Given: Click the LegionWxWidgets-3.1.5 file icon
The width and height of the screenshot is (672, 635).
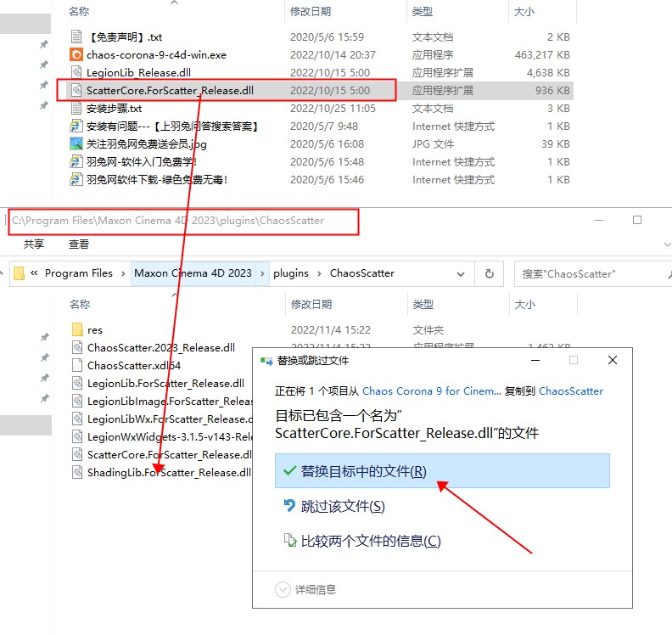Looking at the screenshot, I should (77, 436).
